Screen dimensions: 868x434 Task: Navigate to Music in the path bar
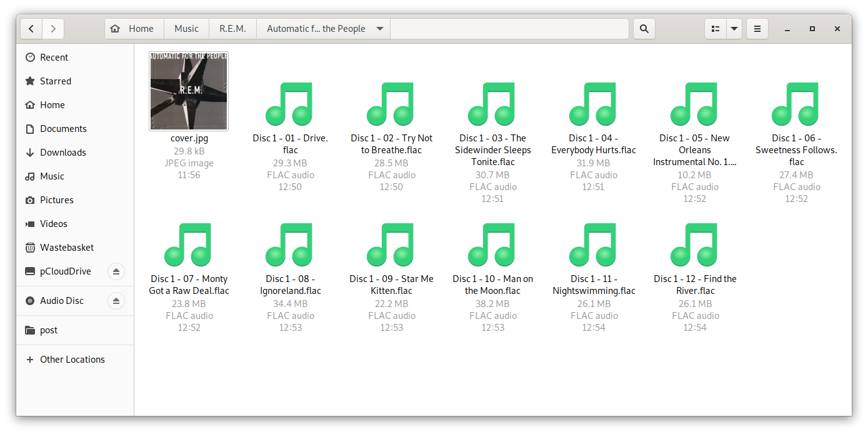186,29
